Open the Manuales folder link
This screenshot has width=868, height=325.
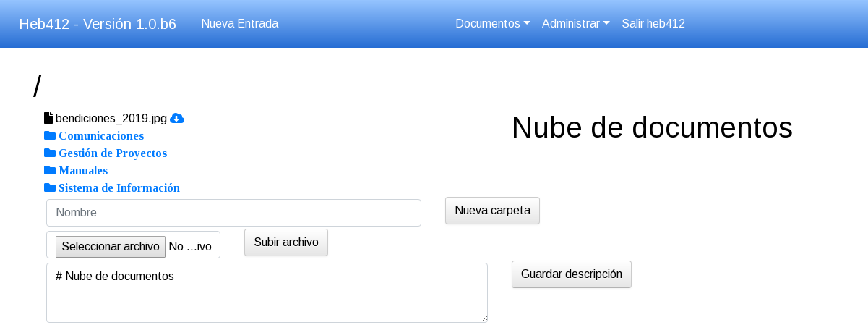83,171
